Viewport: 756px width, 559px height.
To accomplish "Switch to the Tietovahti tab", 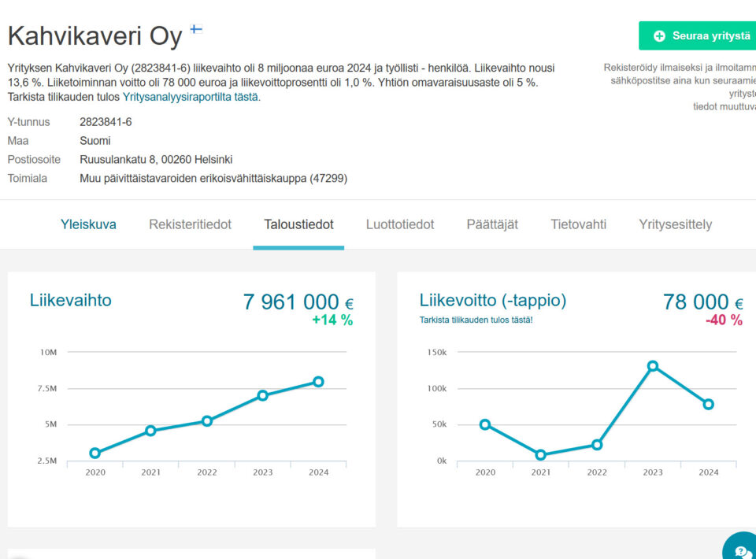I will click(x=579, y=224).
